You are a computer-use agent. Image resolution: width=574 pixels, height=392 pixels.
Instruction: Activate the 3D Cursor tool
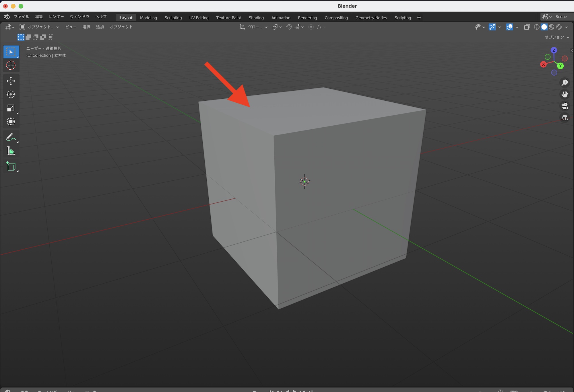coord(11,65)
